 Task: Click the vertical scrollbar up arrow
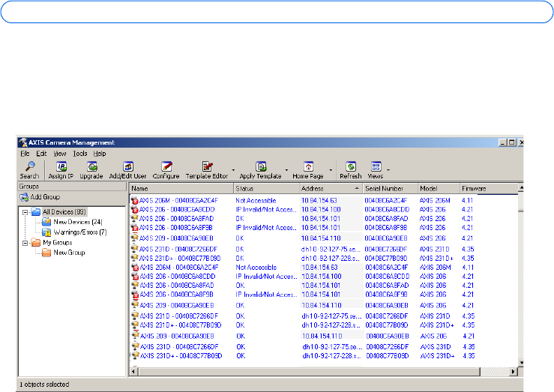click(521, 188)
